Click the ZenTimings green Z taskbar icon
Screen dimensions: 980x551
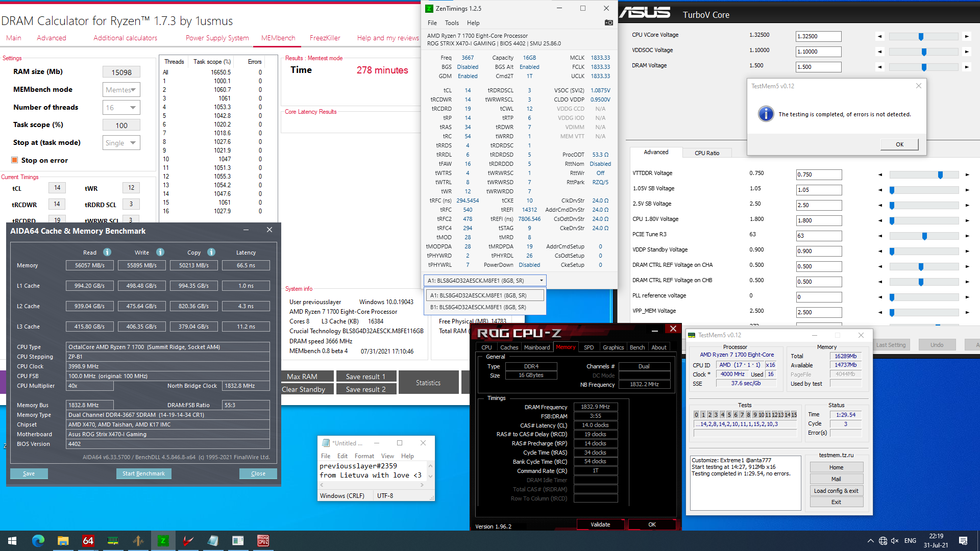coord(163,541)
